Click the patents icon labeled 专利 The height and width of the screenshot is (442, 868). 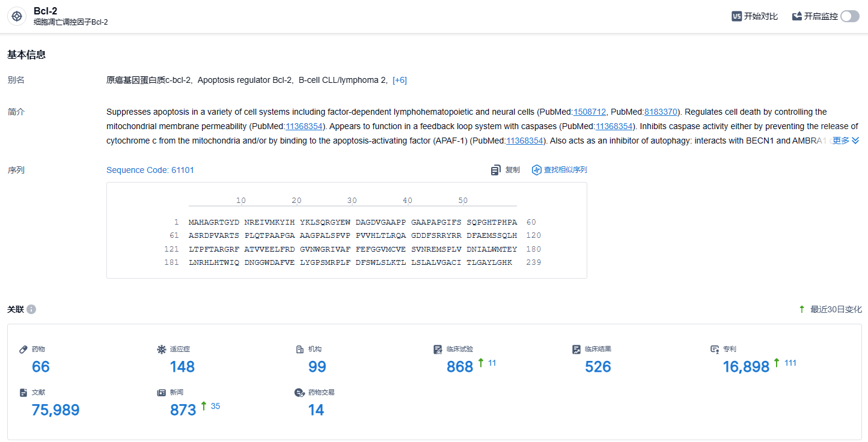point(715,350)
